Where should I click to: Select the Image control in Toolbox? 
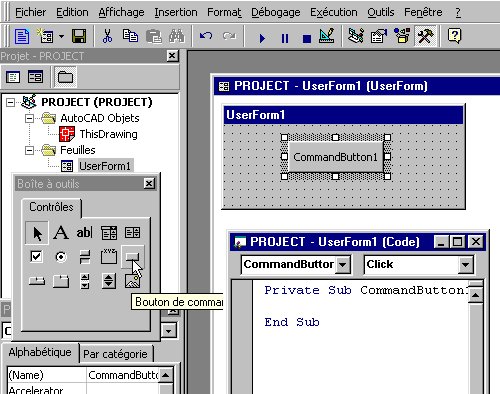132,281
